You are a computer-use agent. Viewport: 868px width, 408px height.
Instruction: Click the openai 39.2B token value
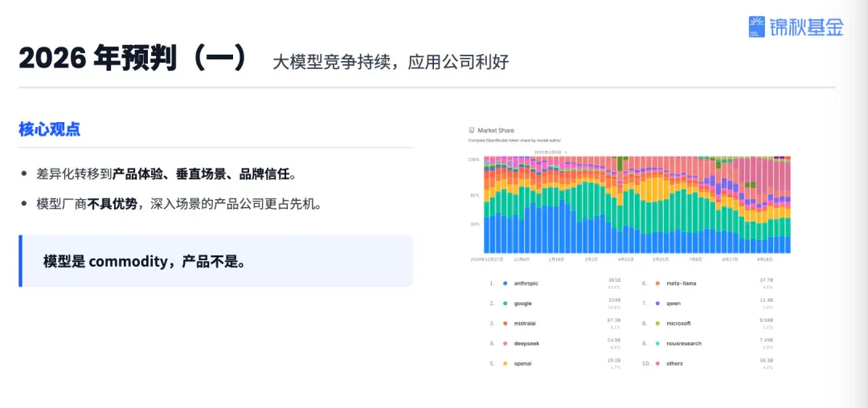click(613, 361)
